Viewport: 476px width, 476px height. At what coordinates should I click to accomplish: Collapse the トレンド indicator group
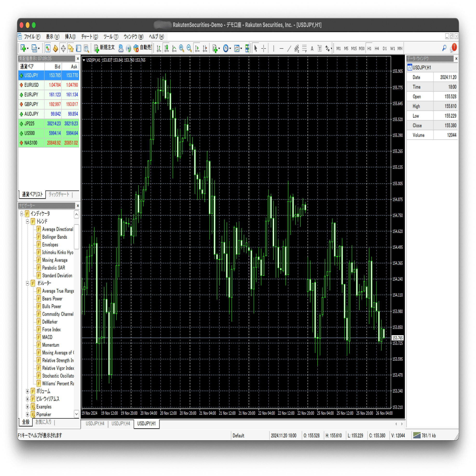(x=27, y=221)
